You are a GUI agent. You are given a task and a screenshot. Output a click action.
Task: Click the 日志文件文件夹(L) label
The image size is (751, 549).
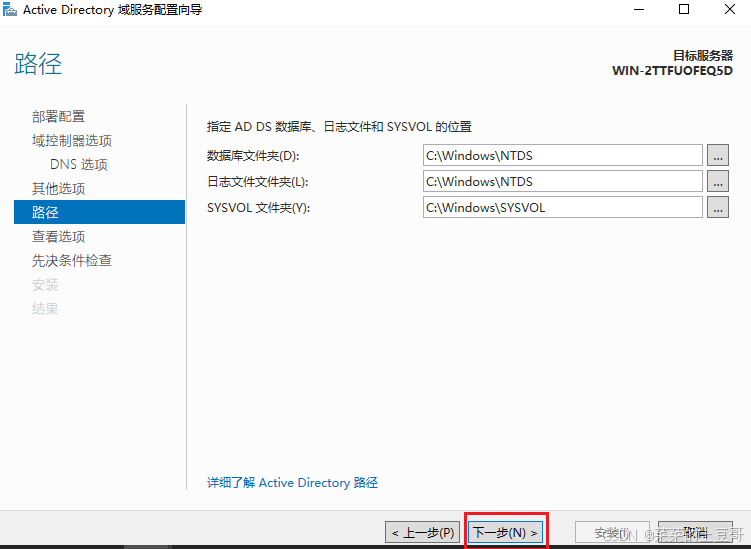coord(258,182)
